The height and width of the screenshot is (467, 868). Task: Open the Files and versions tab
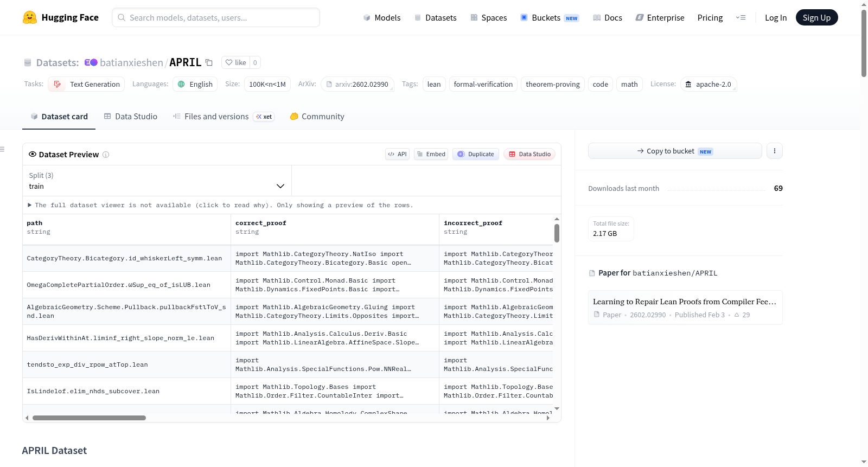[x=224, y=117]
